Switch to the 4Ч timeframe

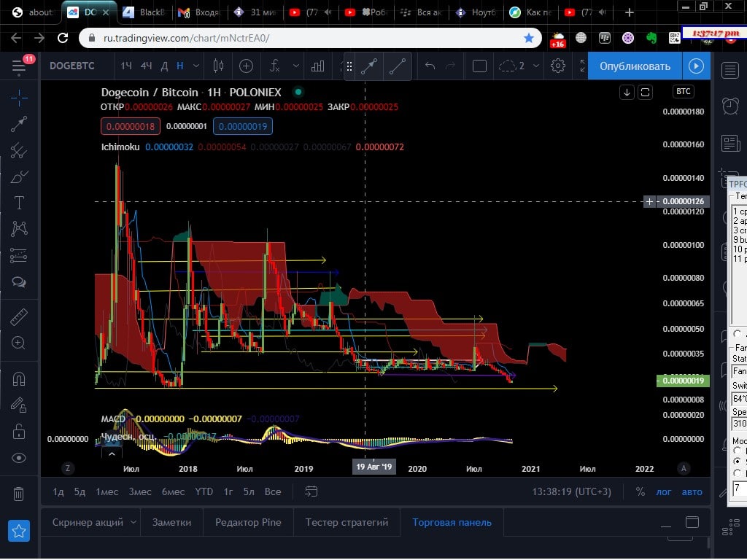coord(146,66)
